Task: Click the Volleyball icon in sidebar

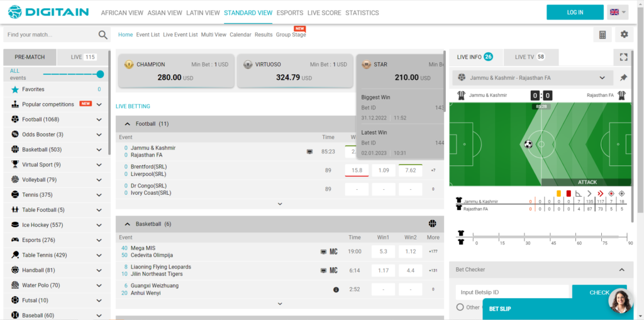Action: tap(15, 180)
